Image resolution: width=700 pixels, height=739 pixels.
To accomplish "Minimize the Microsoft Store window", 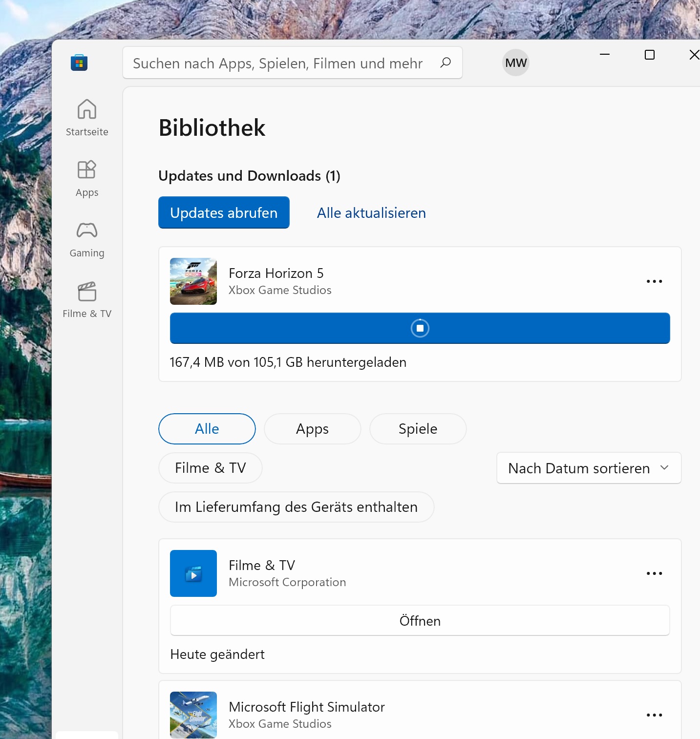I will point(605,55).
